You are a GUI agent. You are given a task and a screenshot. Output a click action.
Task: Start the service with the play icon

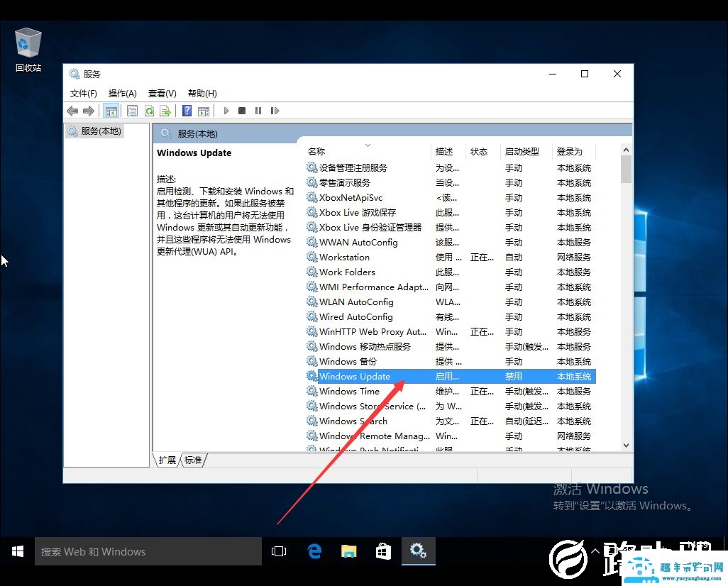pyautogui.click(x=226, y=111)
